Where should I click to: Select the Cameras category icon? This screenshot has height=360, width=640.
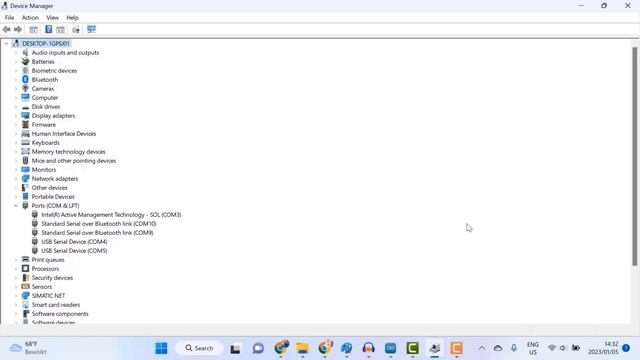tap(25, 89)
